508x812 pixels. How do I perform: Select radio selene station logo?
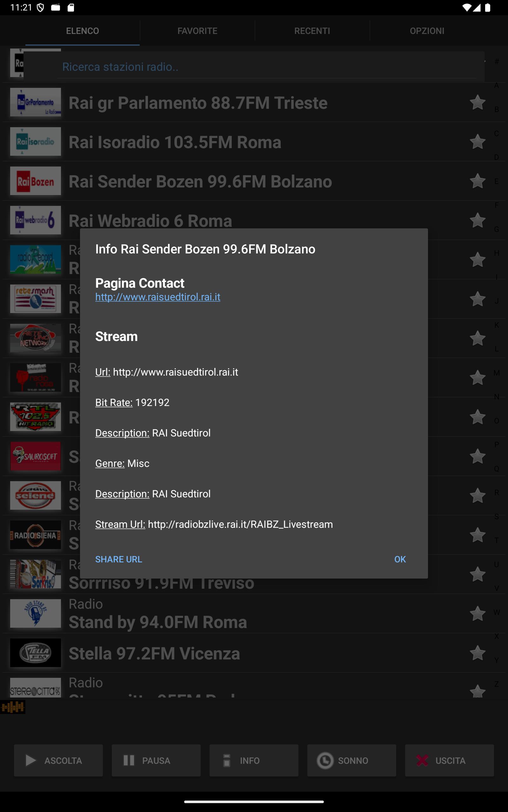(x=35, y=495)
